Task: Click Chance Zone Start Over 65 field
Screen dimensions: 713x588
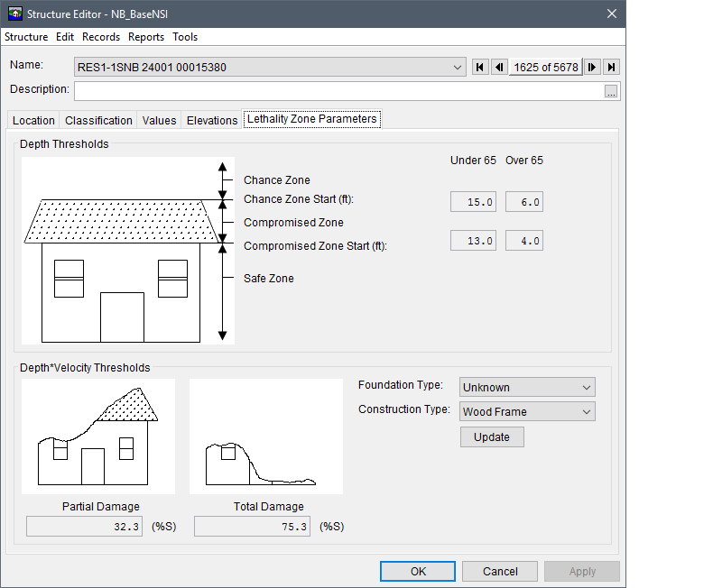Action: coord(524,202)
